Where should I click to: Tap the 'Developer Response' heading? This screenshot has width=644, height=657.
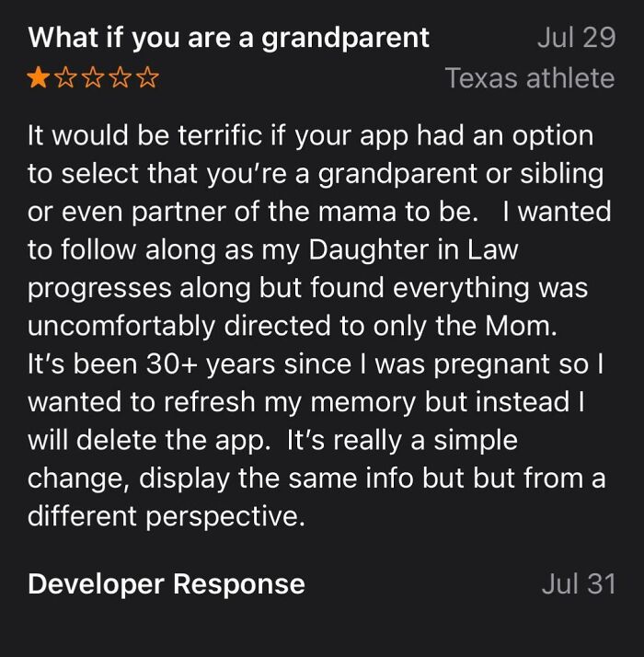click(167, 583)
